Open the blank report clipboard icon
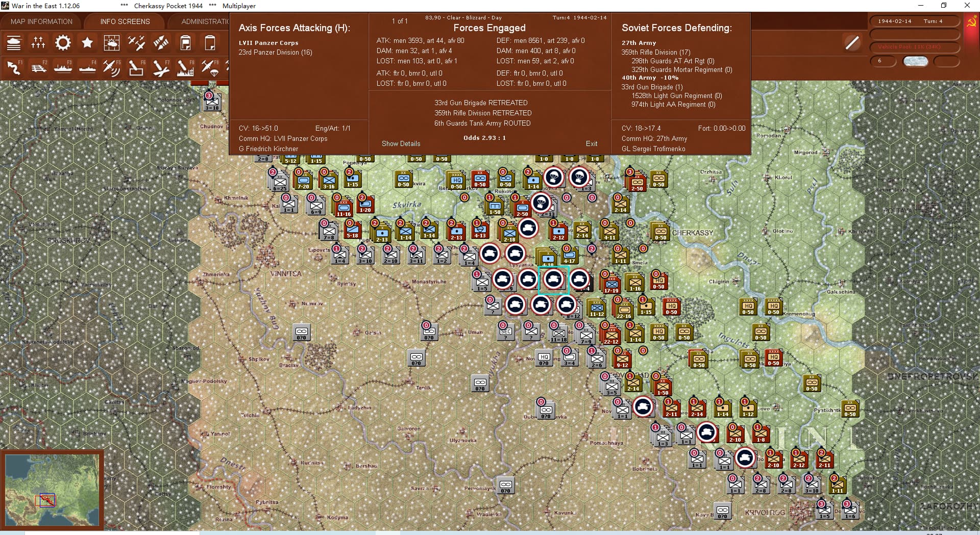Screen dimensions: 980x535 coord(210,43)
